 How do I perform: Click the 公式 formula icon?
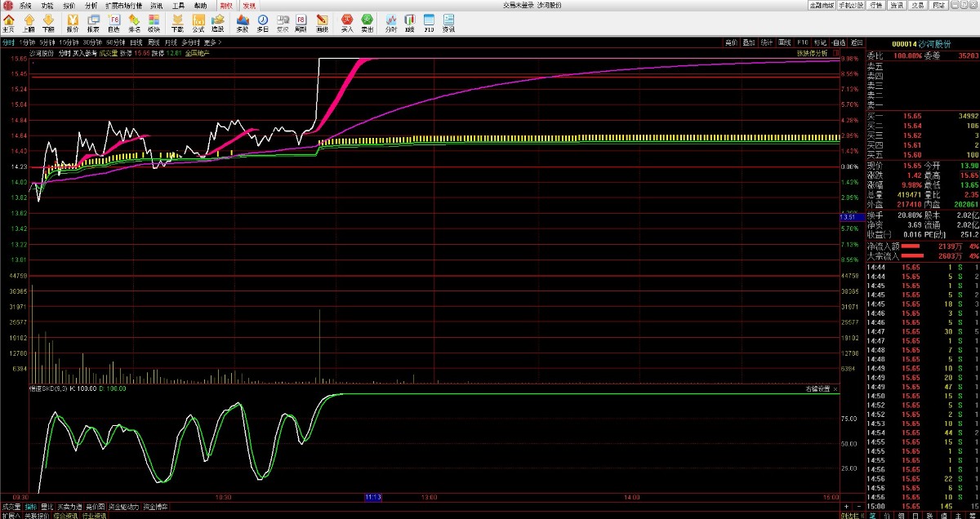point(198,22)
